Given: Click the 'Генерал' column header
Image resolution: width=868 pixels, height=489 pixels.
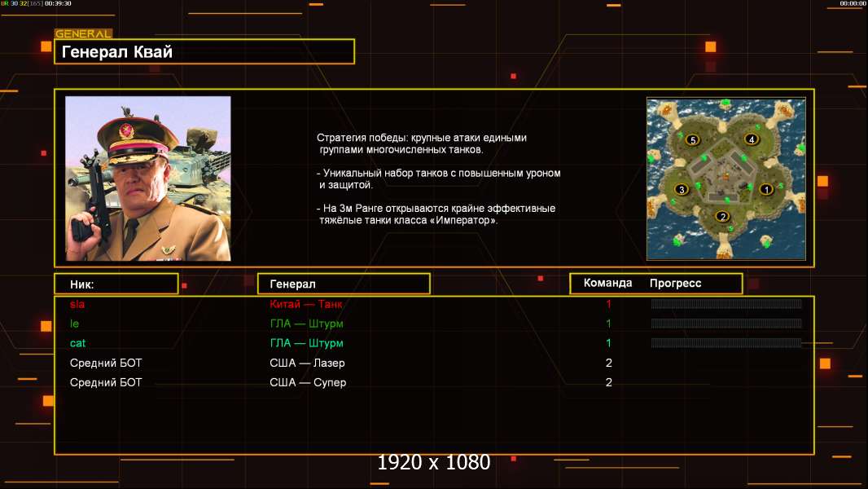Looking at the screenshot, I should [x=343, y=284].
